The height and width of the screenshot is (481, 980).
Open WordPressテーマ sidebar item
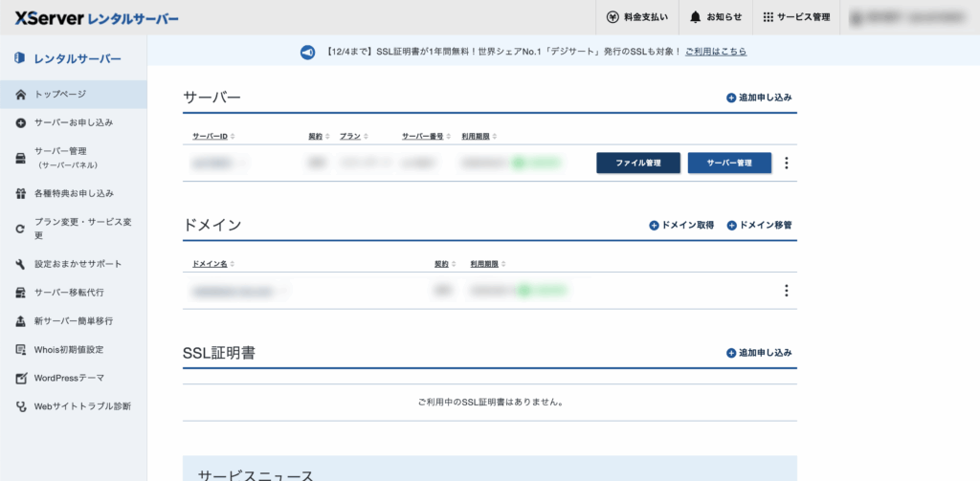click(69, 378)
